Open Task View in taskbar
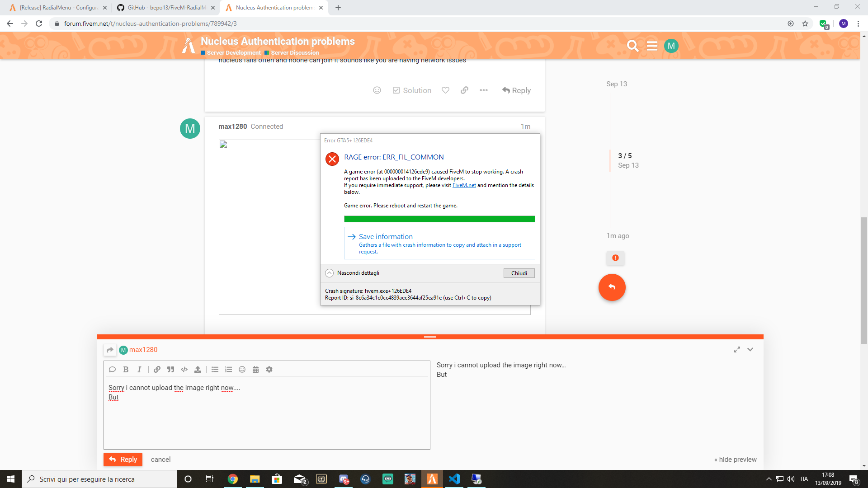The height and width of the screenshot is (488, 868). (209, 479)
